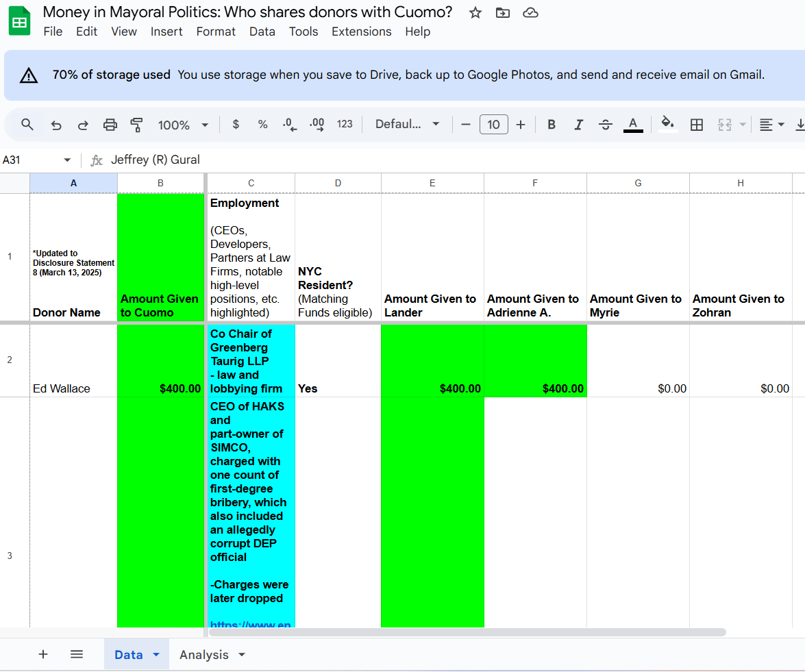This screenshot has width=805, height=672.
Task: Select the Adrienne A. $400.00 cell
Action: (535, 360)
